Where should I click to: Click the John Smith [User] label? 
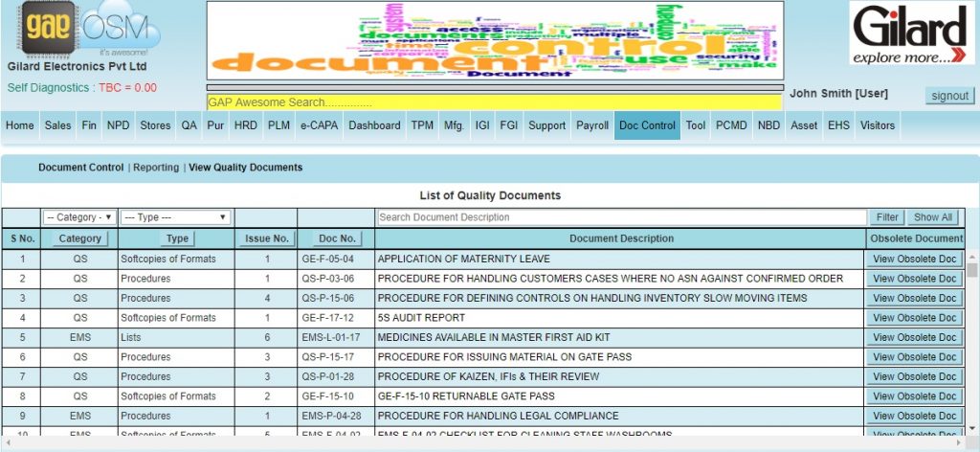click(838, 94)
